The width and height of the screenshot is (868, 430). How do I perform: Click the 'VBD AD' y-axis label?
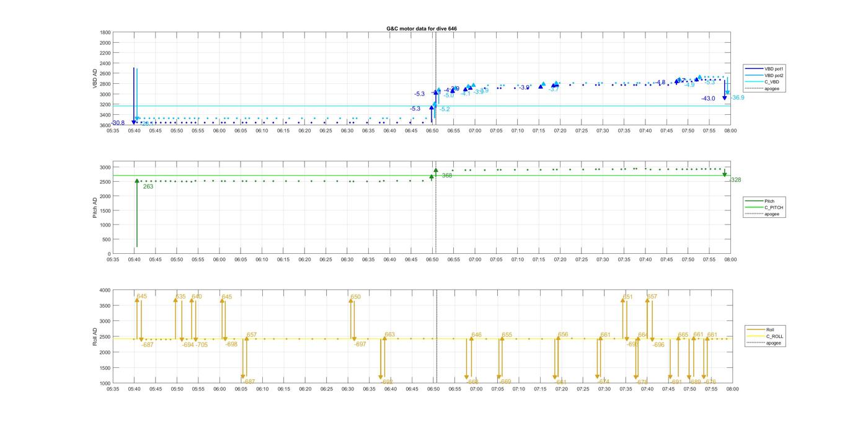tap(95, 79)
